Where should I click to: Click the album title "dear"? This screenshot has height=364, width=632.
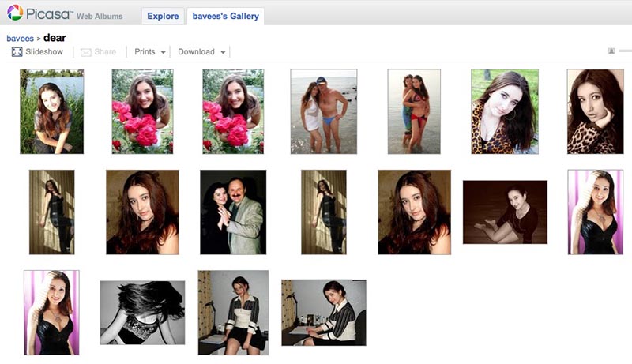tap(55, 38)
